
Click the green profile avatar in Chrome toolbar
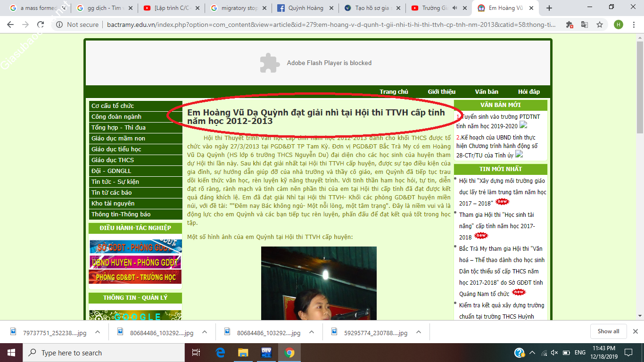click(x=619, y=25)
